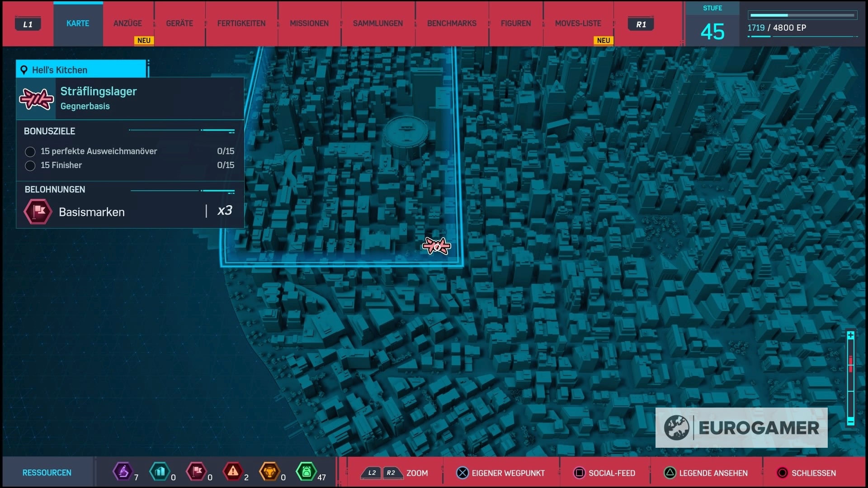The height and width of the screenshot is (488, 868).
Task: Click the R1 shoulder button icon
Action: coord(641,24)
